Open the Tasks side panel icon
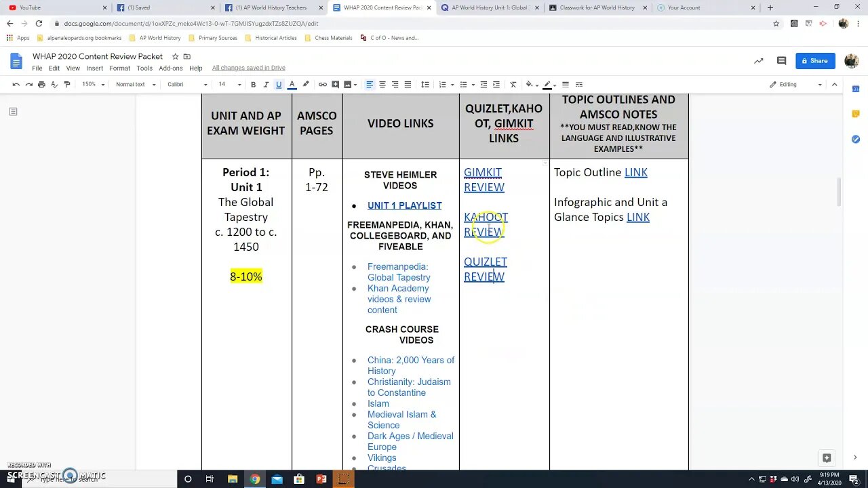This screenshot has width=868, height=488. point(856,139)
